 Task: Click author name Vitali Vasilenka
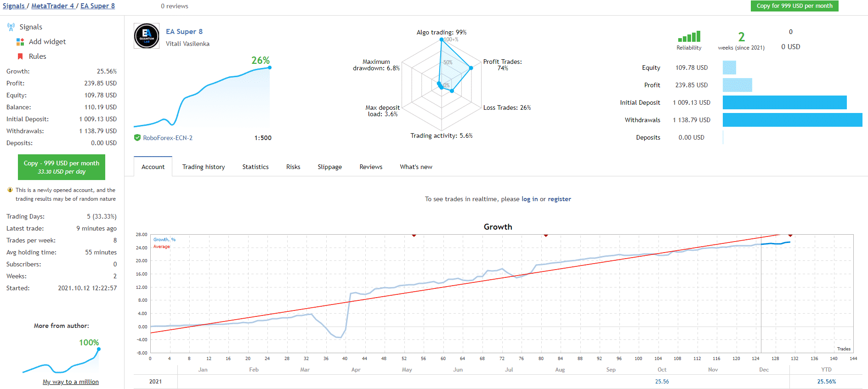(187, 44)
